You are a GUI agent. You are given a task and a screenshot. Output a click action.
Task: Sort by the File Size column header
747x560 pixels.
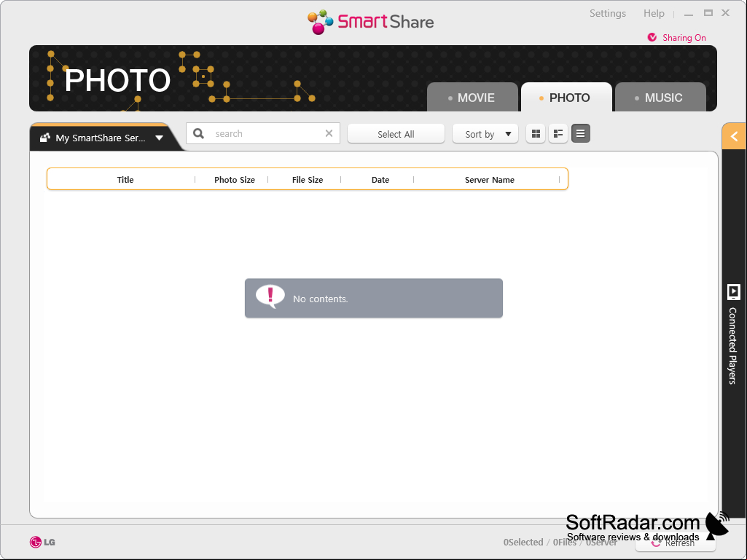(308, 180)
